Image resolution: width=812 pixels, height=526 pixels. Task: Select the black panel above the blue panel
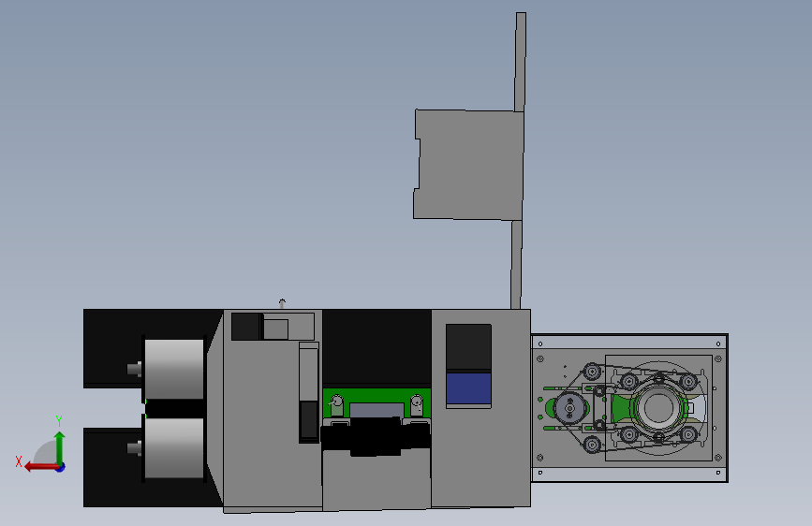(x=468, y=347)
